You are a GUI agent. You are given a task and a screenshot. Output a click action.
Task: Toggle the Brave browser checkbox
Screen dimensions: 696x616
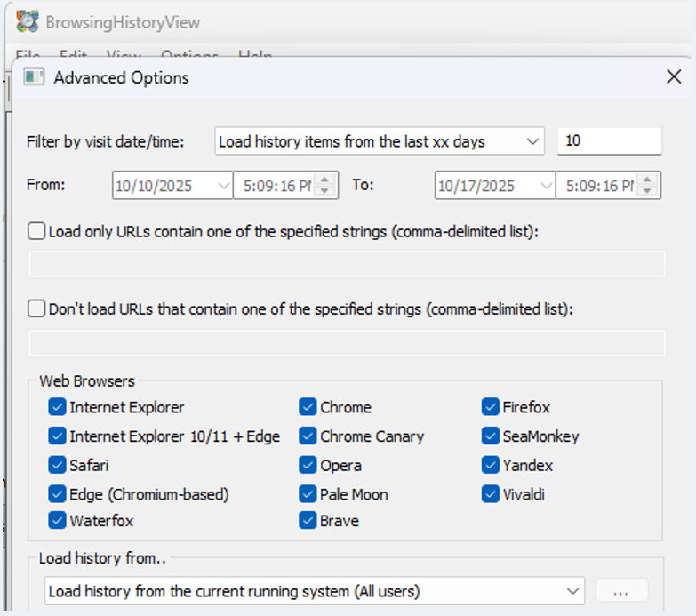coord(308,521)
